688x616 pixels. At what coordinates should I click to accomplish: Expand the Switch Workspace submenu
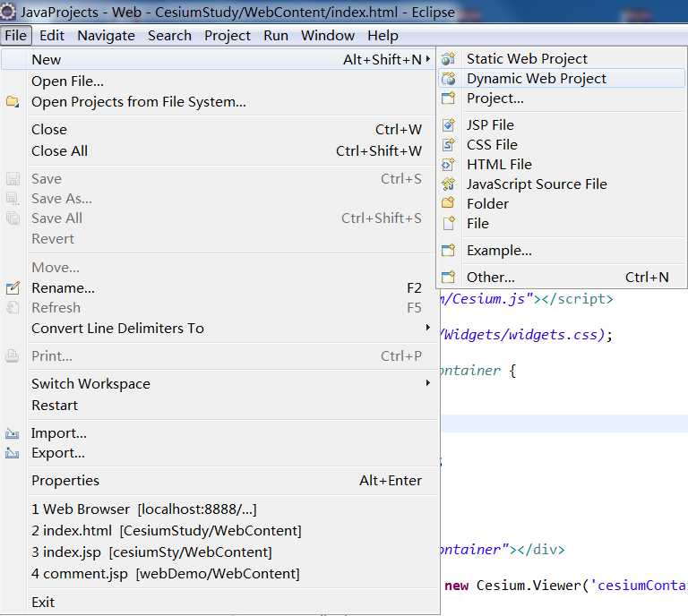(428, 383)
